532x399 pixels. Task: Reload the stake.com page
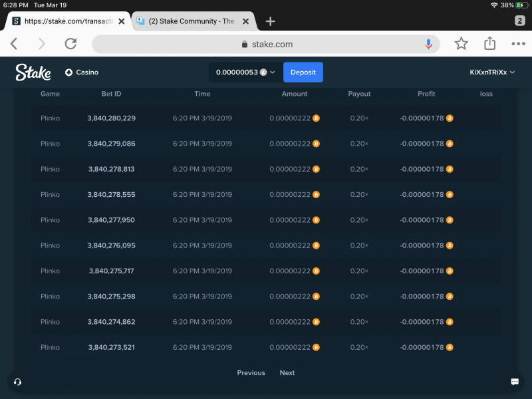70,44
